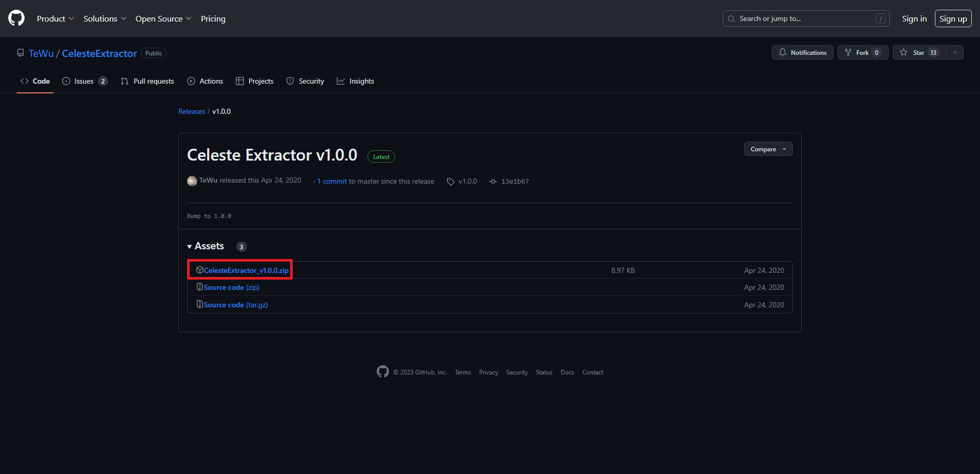Screen dimensions: 980x474
Task: Click the Apr 24, 2020 date of Source code (tar.gz)
Action: 764,305
